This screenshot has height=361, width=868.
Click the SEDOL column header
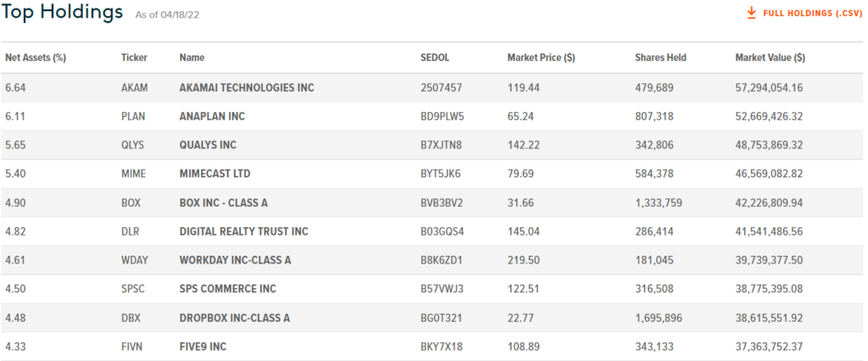434,58
